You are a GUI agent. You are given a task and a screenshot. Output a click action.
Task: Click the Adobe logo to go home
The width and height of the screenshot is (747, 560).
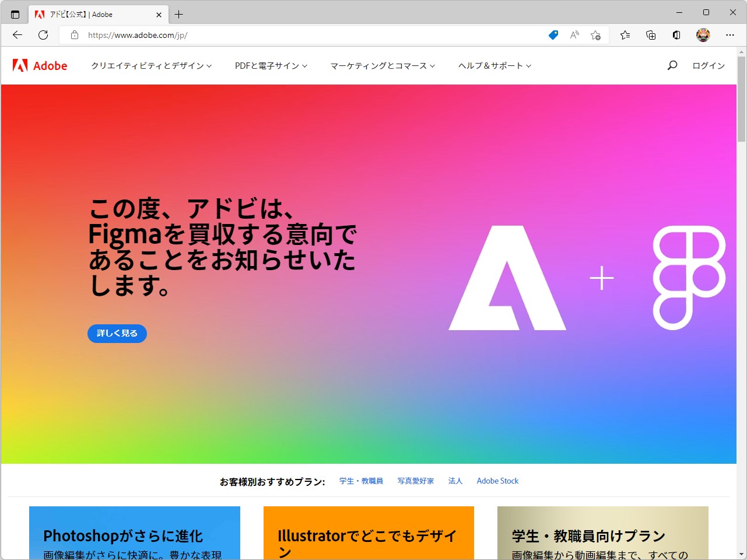point(39,65)
